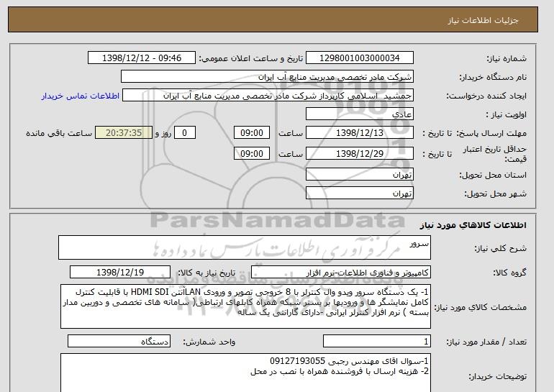Select the اطلاعات کالاهای مورد نیاز section heading
Image resolution: width=554 pixels, height=392 pixels.
(473, 225)
